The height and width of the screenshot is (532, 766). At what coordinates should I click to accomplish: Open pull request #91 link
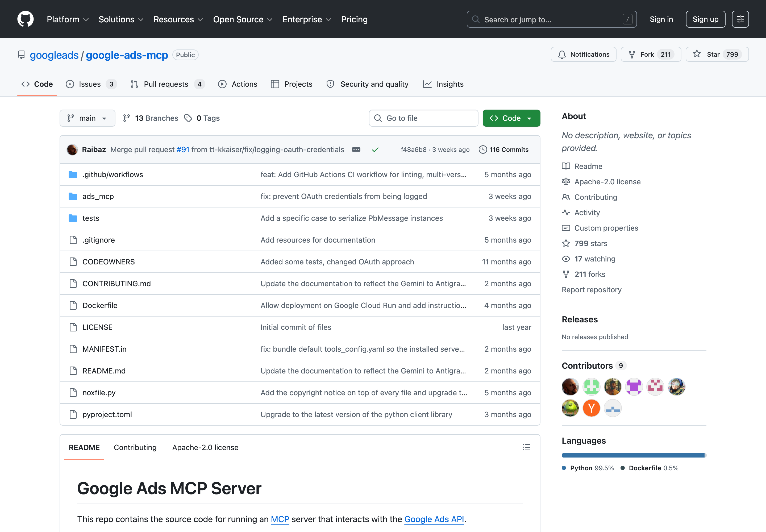point(183,150)
